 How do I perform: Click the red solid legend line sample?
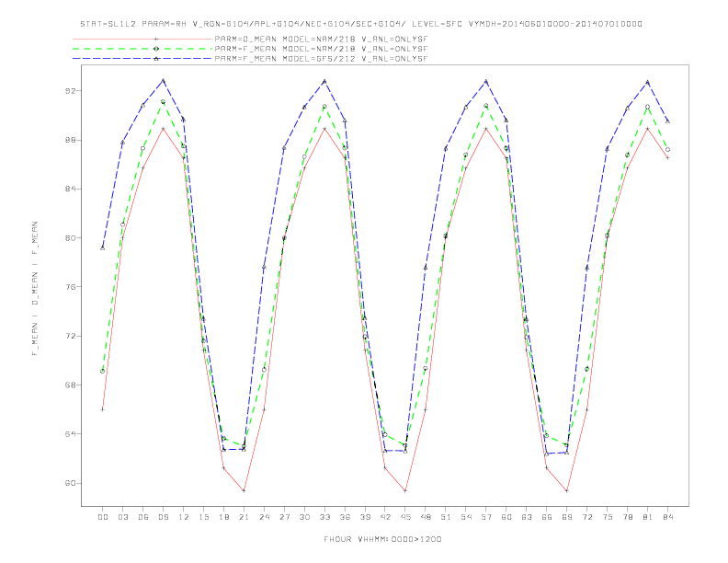(142, 39)
